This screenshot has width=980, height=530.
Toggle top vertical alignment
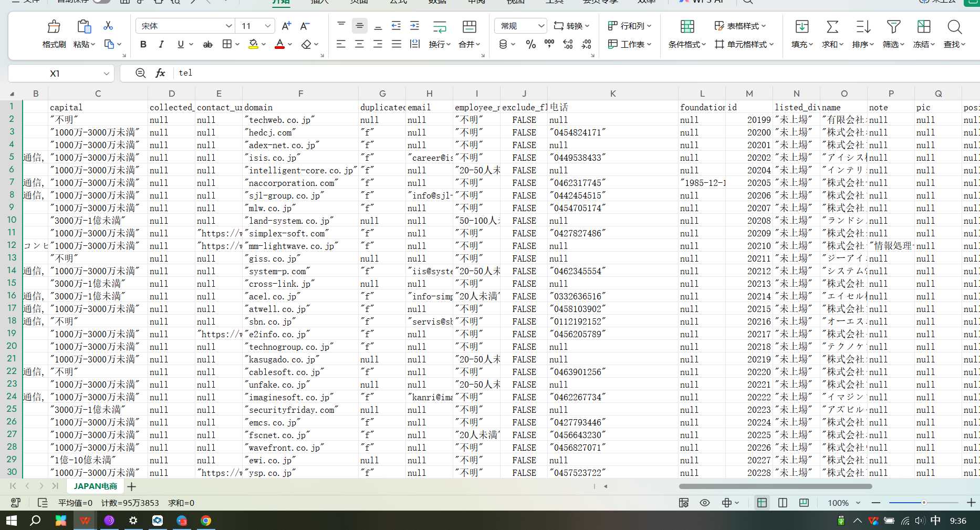pos(341,25)
